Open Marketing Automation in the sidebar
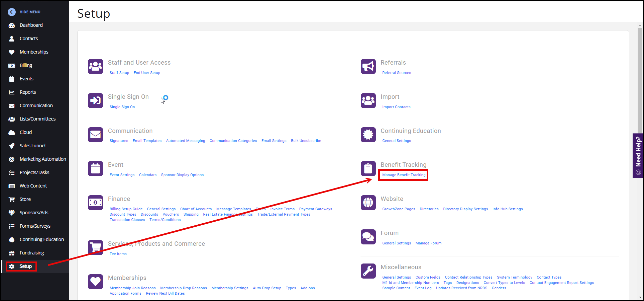The image size is (644, 301). coord(43,159)
